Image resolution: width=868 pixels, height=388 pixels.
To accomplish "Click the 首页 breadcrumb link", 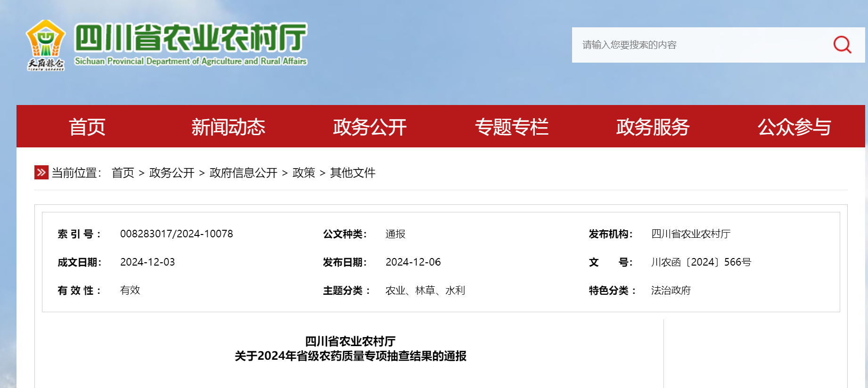I will [123, 173].
